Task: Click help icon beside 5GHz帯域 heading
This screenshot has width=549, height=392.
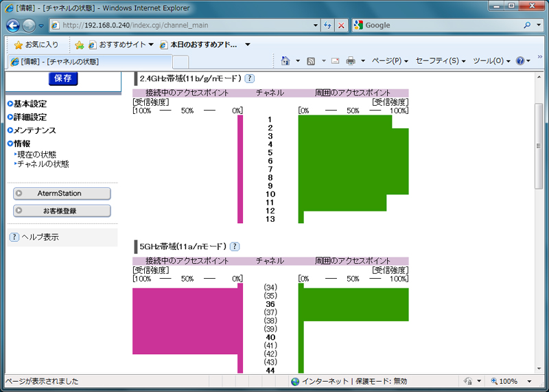Action: pos(235,246)
